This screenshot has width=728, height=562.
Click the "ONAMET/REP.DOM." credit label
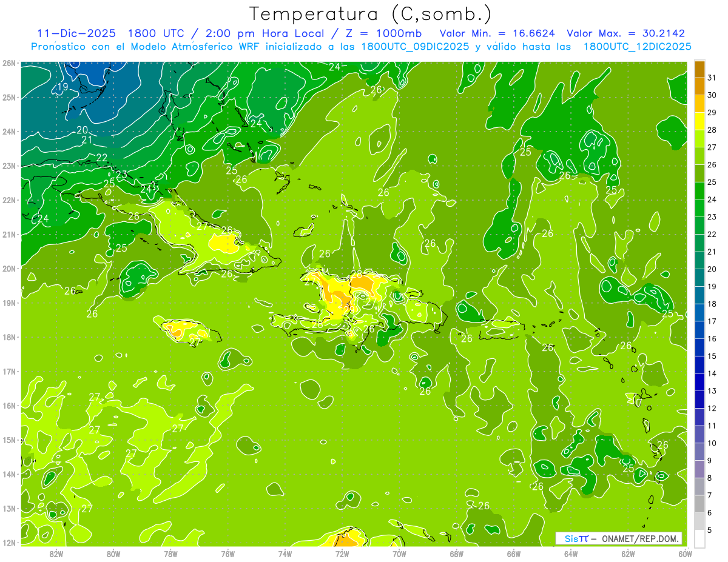click(x=640, y=538)
